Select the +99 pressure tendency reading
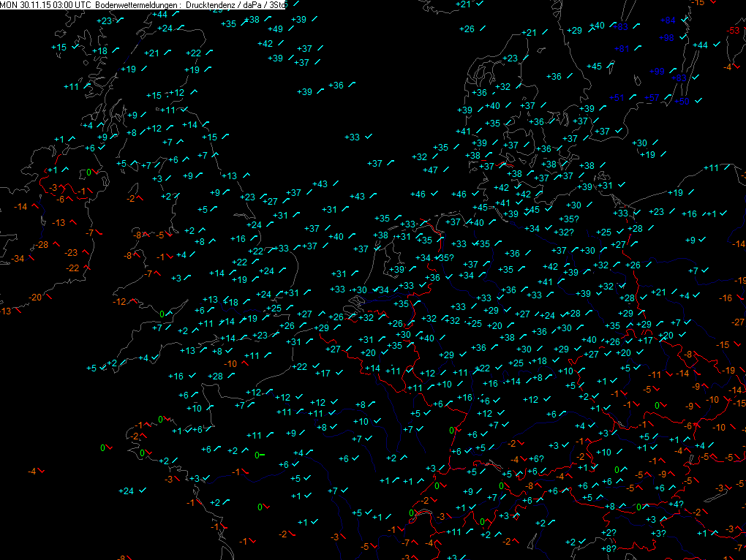The height and width of the screenshot is (560, 746). [657, 72]
